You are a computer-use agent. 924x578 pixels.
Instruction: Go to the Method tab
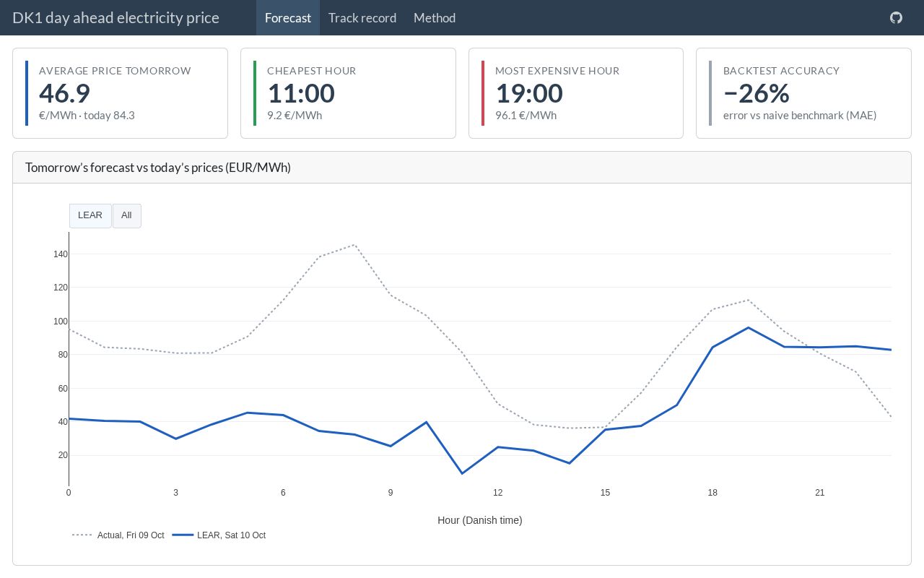pyautogui.click(x=435, y=17)
